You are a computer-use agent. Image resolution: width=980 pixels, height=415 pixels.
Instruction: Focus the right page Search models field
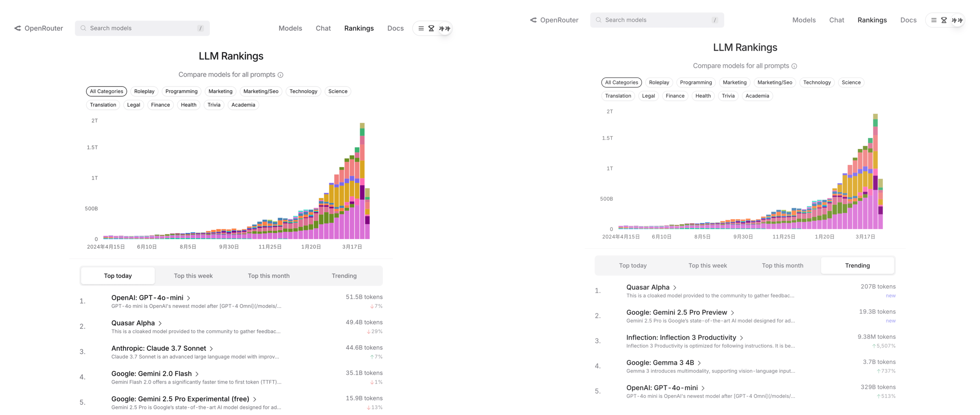coord(657,20)
